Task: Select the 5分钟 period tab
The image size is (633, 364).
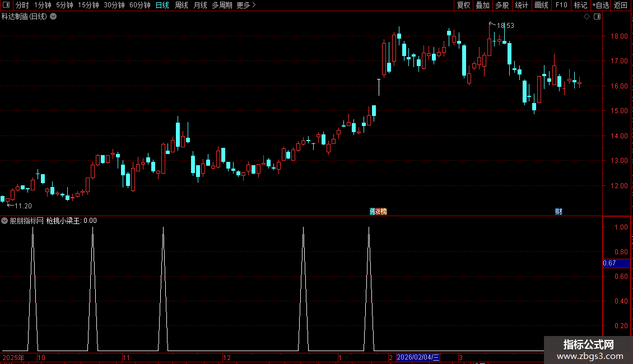Action: 64,5
